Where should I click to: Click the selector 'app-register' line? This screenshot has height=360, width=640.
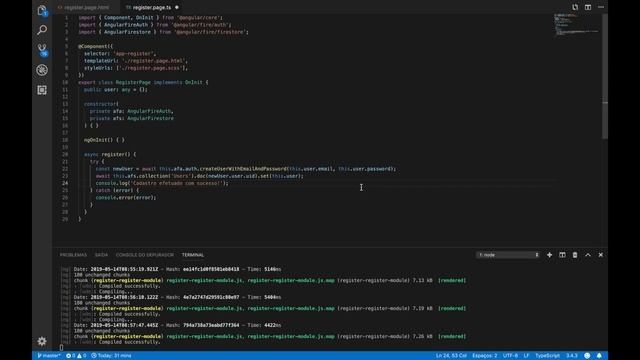(x=120, y=53)
